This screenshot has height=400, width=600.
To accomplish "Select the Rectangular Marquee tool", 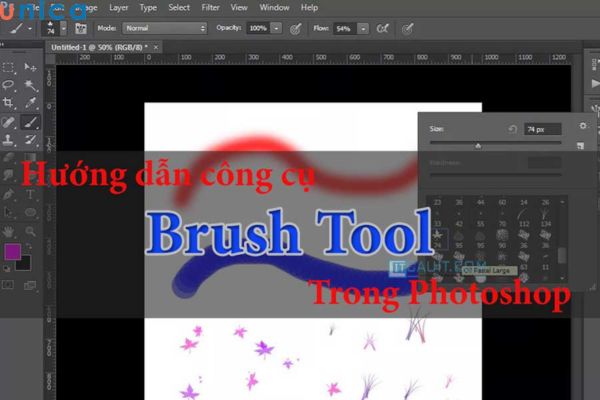I will (9, 67).
